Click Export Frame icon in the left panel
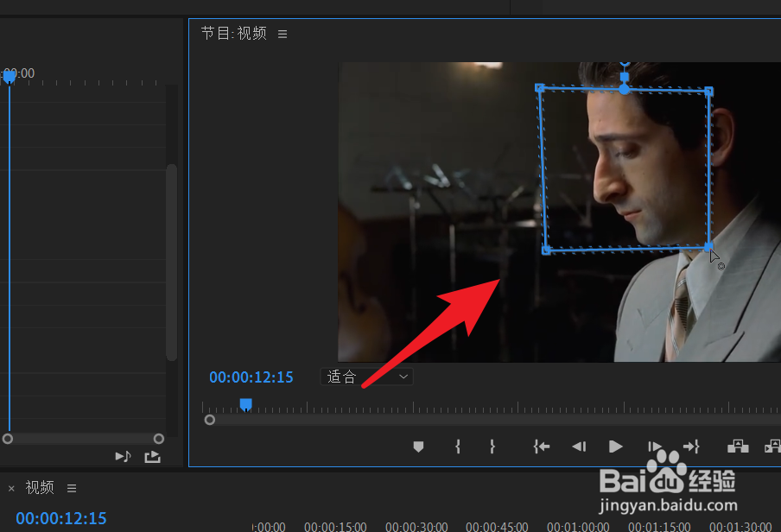Image resolution: width=781 pixels, height=532 pixels. pyautogui.click(x=152, y=456)
